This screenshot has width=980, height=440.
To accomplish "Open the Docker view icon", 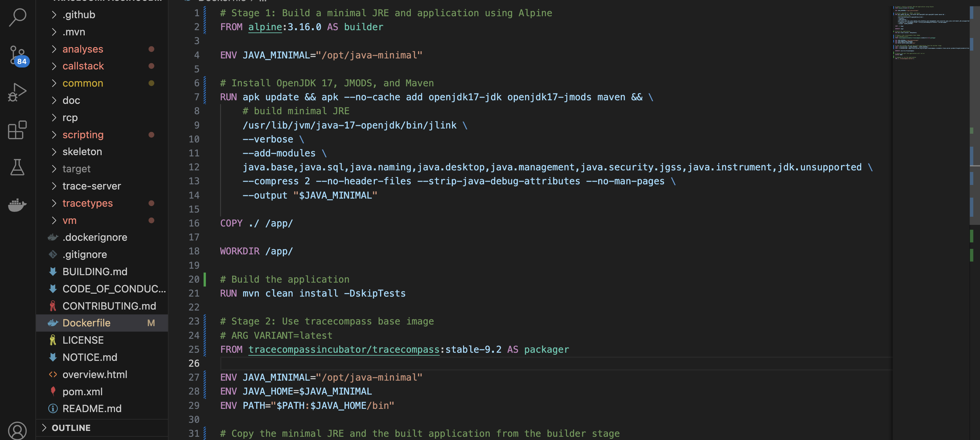I will pyautogui.click(x=18, y=205).
